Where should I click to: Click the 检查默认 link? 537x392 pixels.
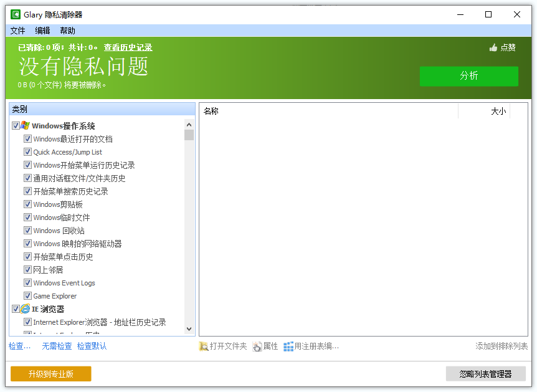click(92, 347)
